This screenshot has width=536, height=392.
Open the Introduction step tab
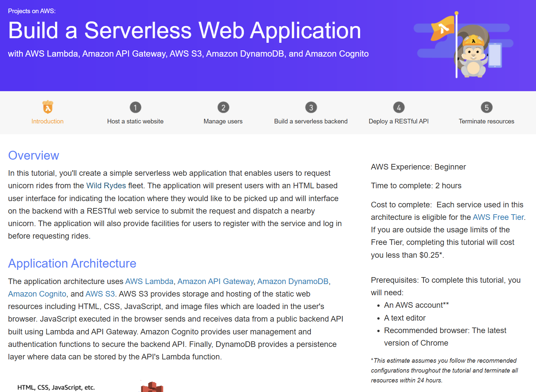tap(47, 121)
